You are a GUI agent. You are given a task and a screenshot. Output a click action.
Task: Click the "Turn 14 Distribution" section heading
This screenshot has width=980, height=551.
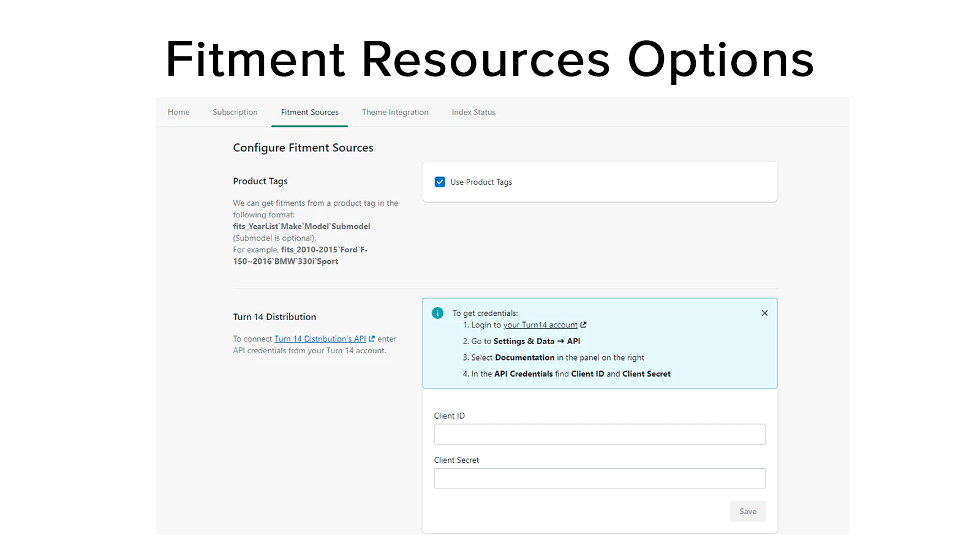[x=274, y=317]
